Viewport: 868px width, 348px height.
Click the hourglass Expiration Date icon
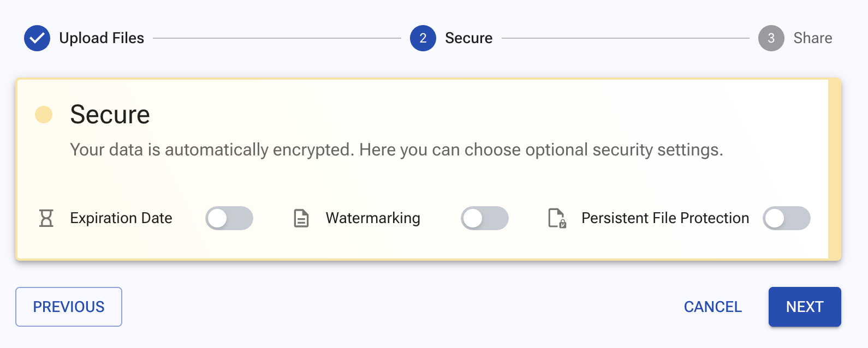click(x=46, y=218)
